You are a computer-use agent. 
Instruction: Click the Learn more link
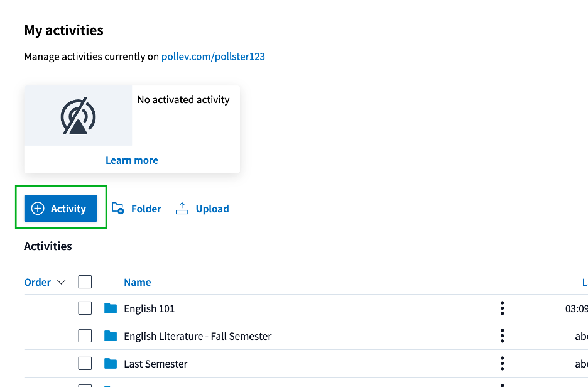point(132,160)
